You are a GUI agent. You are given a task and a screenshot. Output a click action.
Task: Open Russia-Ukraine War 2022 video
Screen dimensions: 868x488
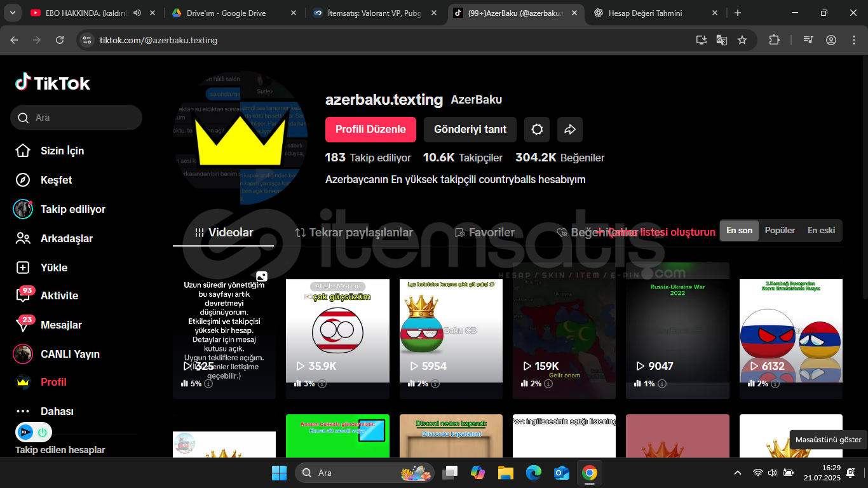[x=677, y=330]
